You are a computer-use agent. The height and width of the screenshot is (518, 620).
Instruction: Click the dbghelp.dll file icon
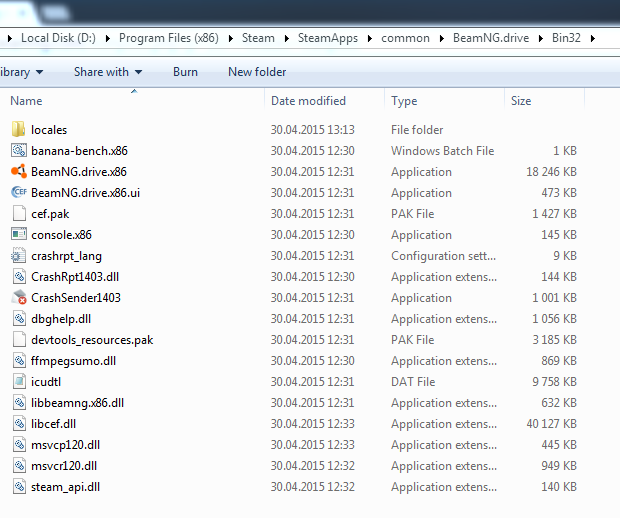[19, 318]
